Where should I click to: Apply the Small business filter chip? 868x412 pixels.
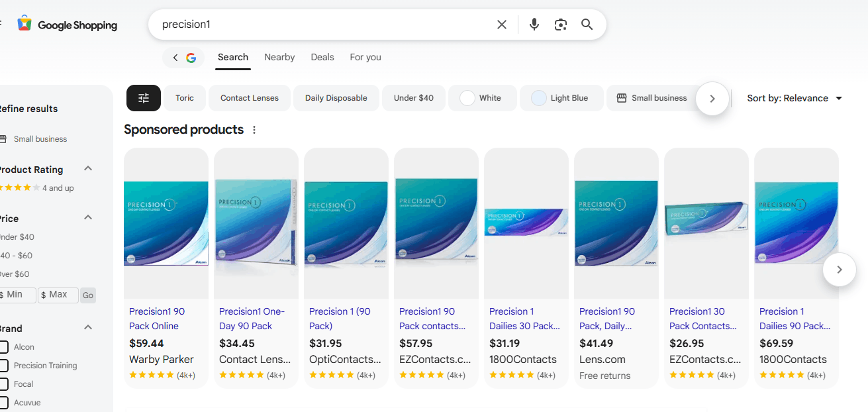[651, 98]
